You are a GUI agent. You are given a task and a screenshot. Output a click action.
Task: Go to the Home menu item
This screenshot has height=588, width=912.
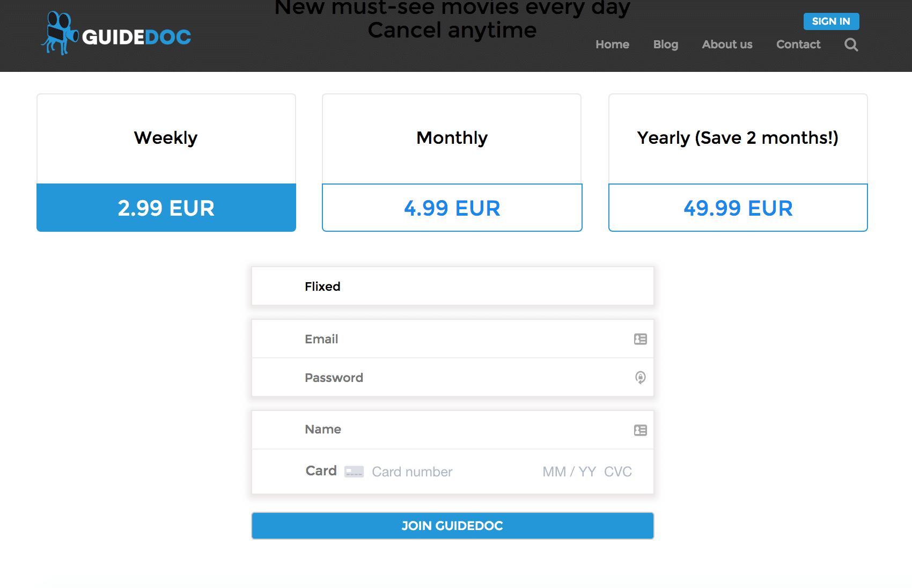(612, 45)
